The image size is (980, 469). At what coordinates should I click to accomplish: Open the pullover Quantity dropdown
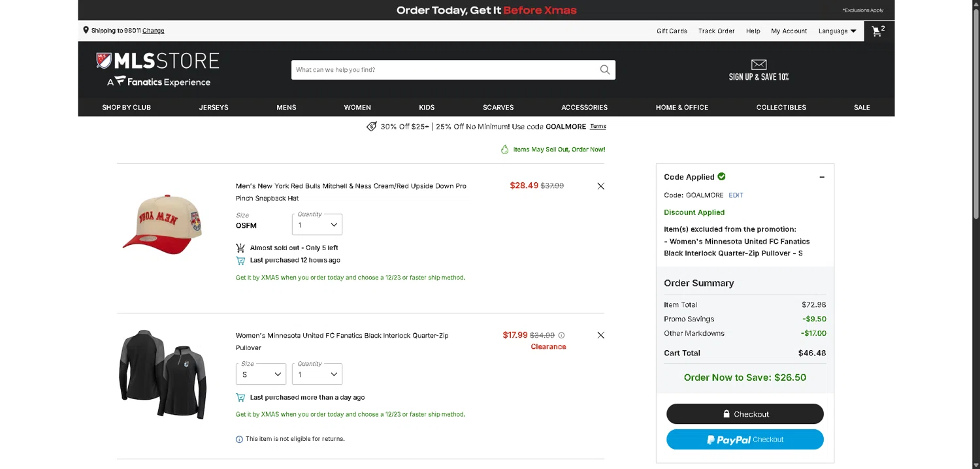click(317, 374)
